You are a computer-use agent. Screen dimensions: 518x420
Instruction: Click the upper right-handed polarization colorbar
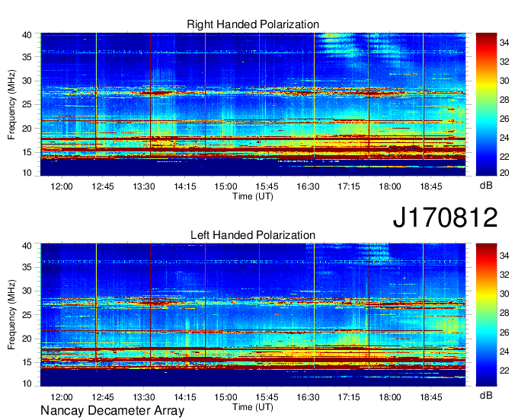point(486,104)
